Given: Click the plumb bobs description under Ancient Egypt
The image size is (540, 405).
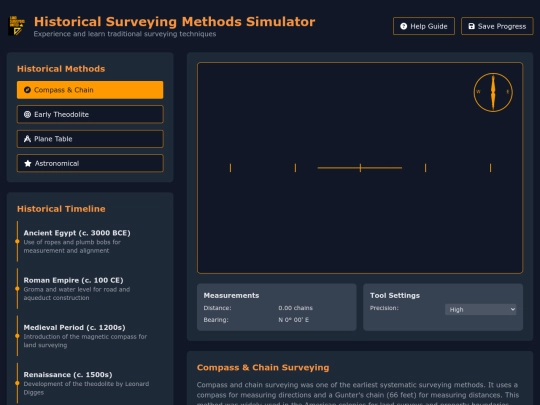Looking at the screenshot, I should 72,246.
